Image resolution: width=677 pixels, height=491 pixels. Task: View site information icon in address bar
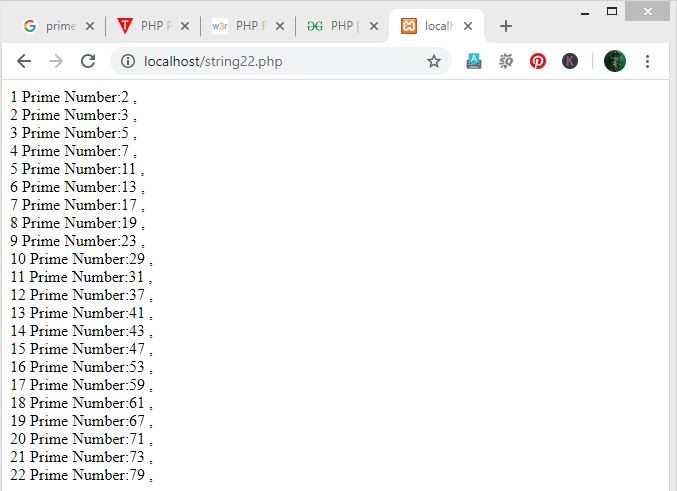[x=127, y=61]
